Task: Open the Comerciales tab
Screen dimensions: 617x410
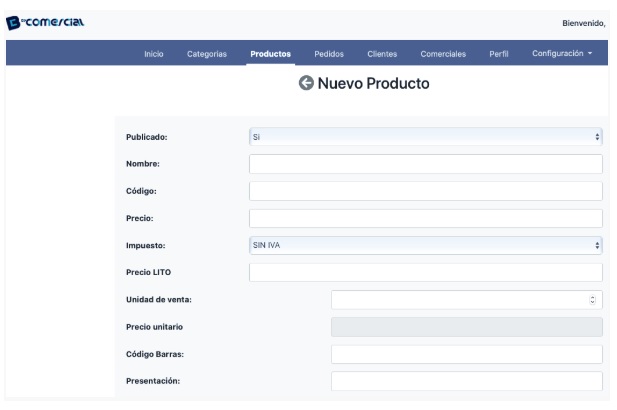Action: click(443, 54)
